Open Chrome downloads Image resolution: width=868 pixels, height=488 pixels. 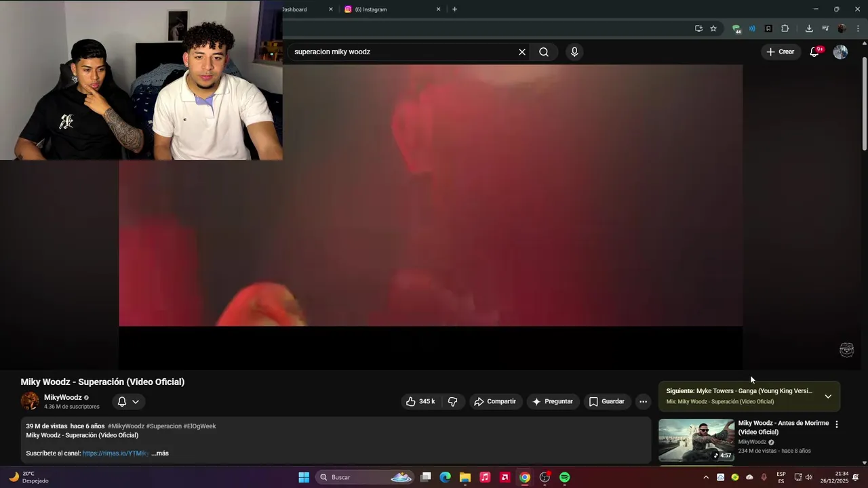tap(809, 28)
